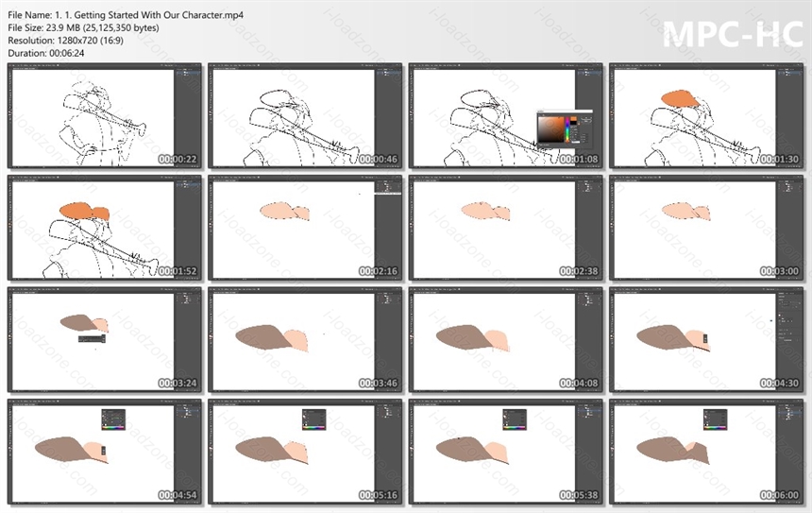Open the thumbnail frame stamped 00:01:08
This screenshot has width=812, height=513.
506,116
